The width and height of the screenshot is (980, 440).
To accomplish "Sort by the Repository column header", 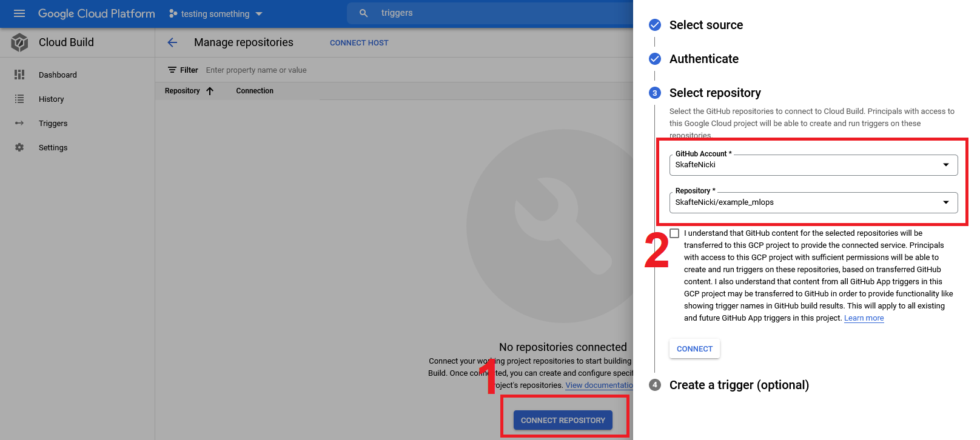I will point(183,91).
